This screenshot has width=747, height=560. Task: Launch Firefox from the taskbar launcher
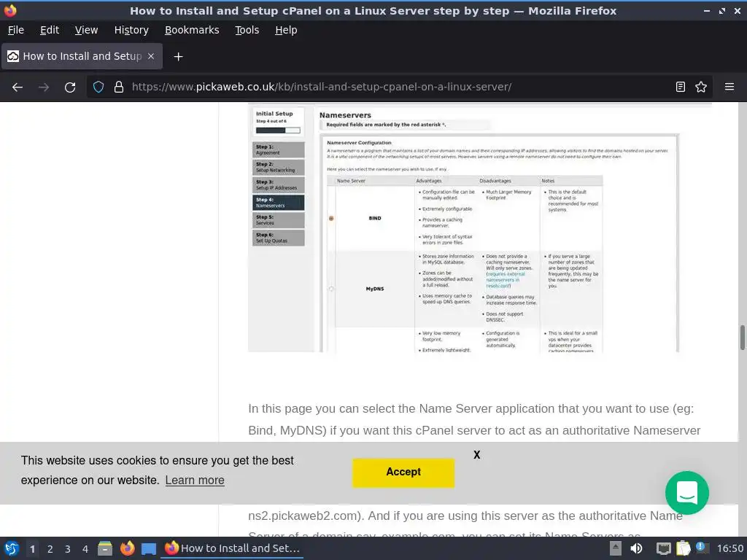pyautogui.click(x=127, y=548)
